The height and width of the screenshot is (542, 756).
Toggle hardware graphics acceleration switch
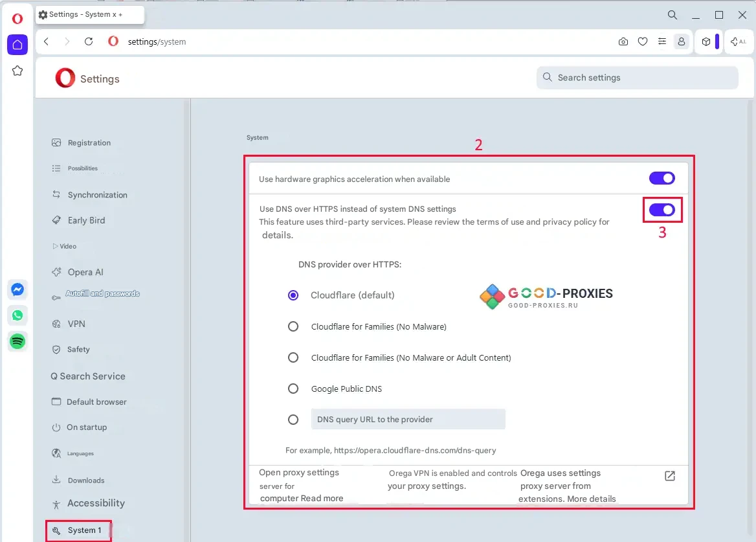[x=661, y=179]
